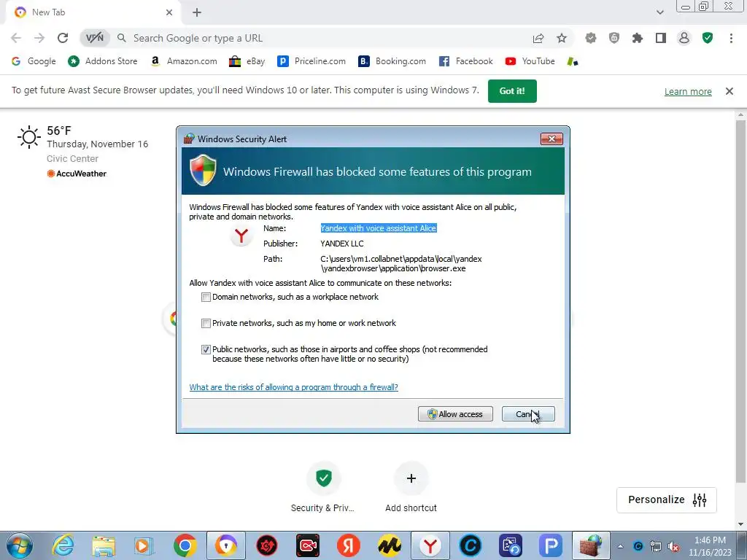
Task: Open the purple P app in taskbar
Action: (x=551, y=545)
